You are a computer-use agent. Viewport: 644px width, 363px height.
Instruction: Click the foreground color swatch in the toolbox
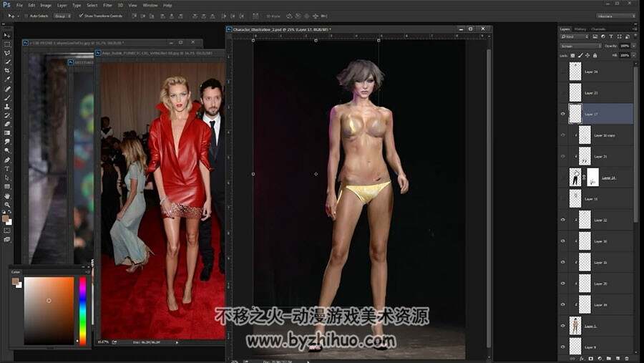coord(5,218)
